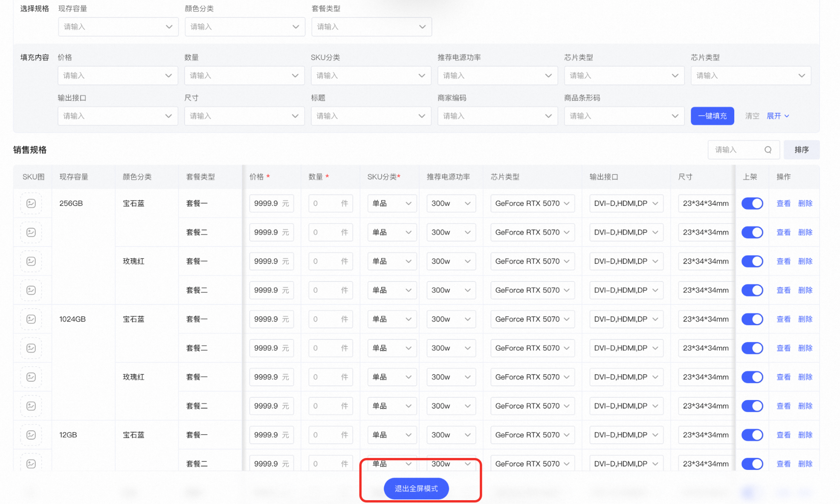Open the 输出接口 fill-content dropdown

pyautogui.click(x=118, y=116)
